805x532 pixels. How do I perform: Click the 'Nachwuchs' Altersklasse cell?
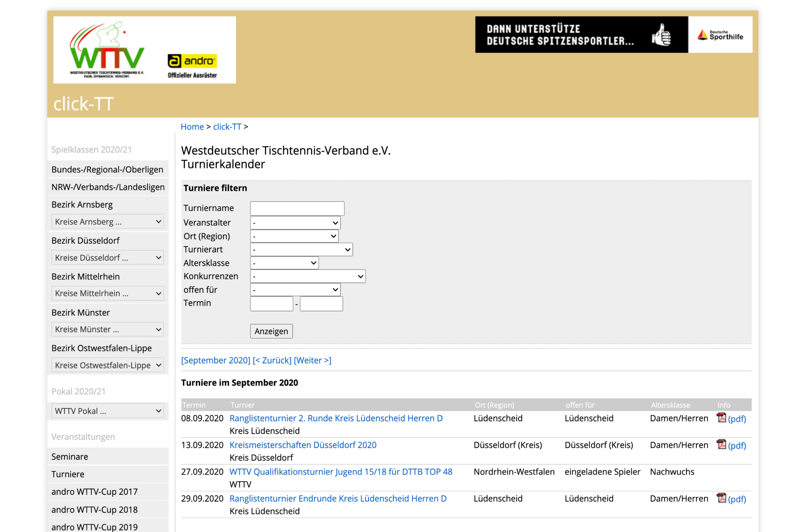(x=672, y=472)
